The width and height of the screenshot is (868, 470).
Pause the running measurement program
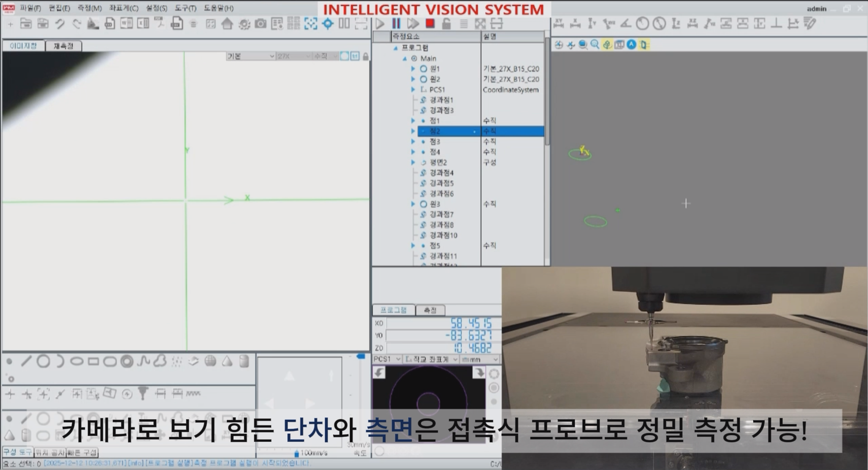pos(396,23)
